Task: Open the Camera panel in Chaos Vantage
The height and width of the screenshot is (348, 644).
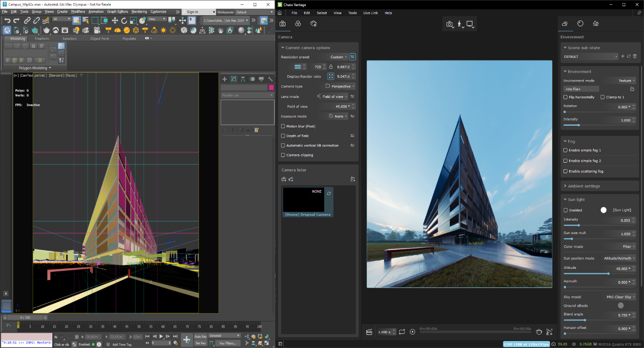Action: tap(282, 23)
